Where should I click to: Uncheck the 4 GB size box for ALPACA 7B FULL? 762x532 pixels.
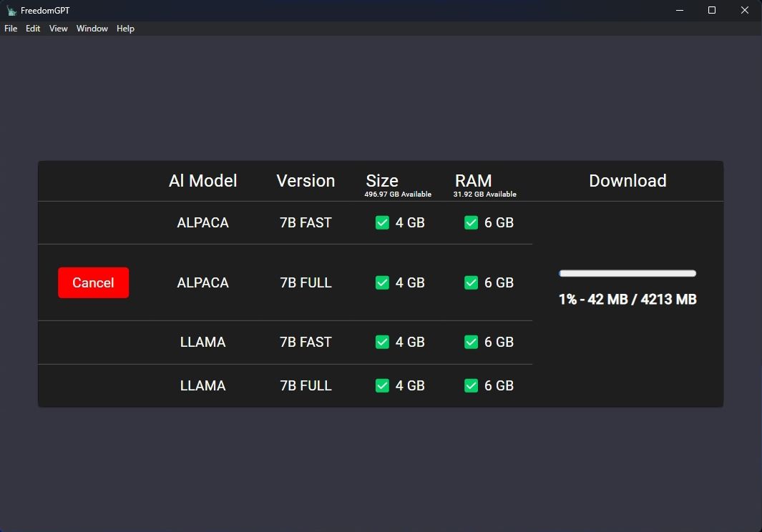tap(382, 282)
